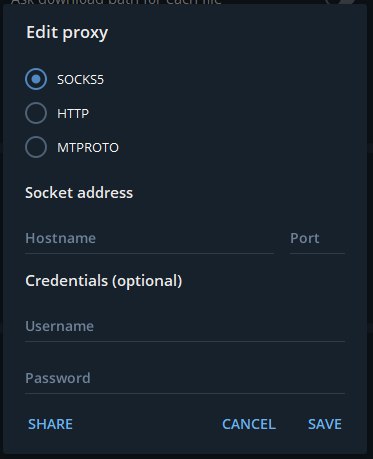Cancel editing the proxy
This screenshot has width=373, height=459.
pyautogui.click(x=249, y=424)
